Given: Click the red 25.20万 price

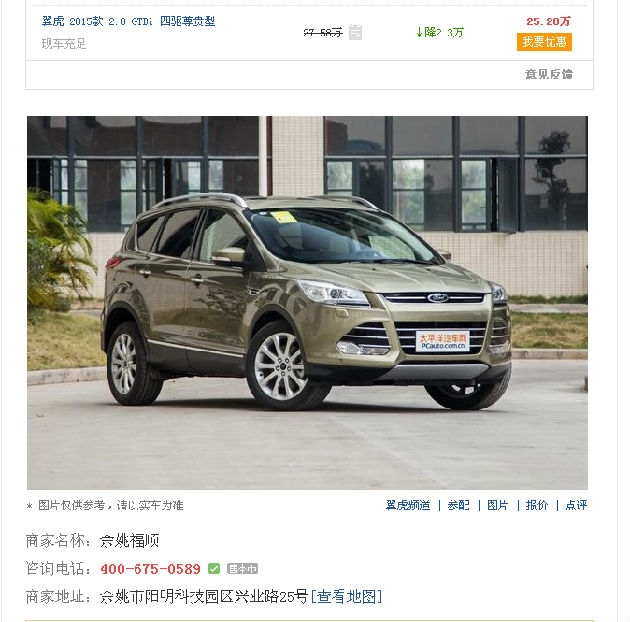Looking at the screenshot, I should pos(548,21).
